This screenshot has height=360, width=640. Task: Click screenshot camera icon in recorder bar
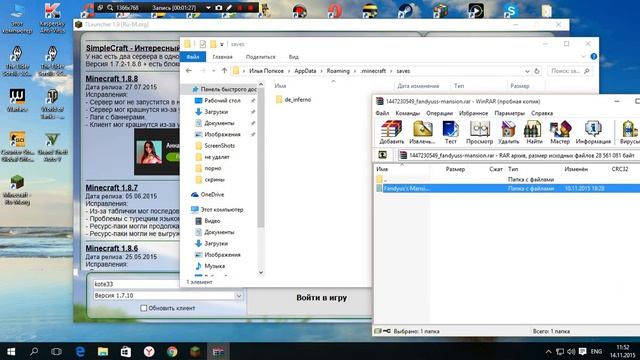pyautogui.click(x=218, y=8)
